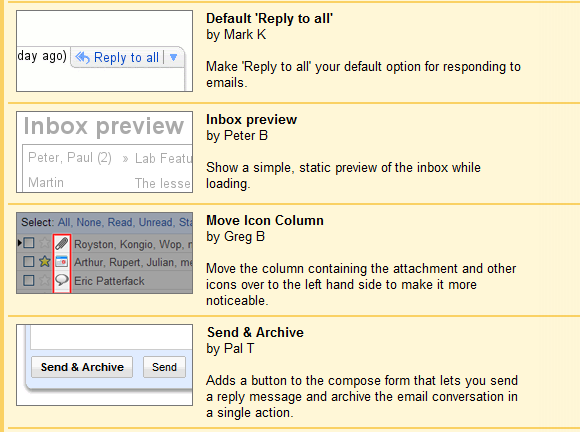
Task: Check the checkbox for Royston, Kongio message
Action: tap(29, 243)
